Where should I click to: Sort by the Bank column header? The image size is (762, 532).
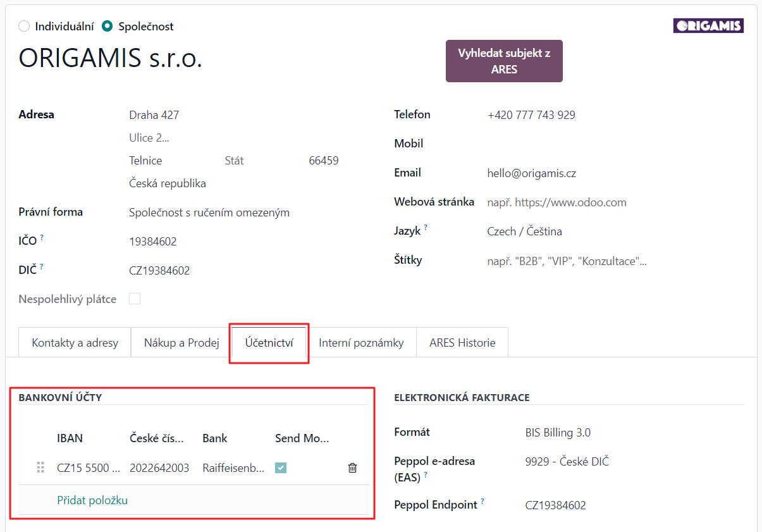coord(215,438)
